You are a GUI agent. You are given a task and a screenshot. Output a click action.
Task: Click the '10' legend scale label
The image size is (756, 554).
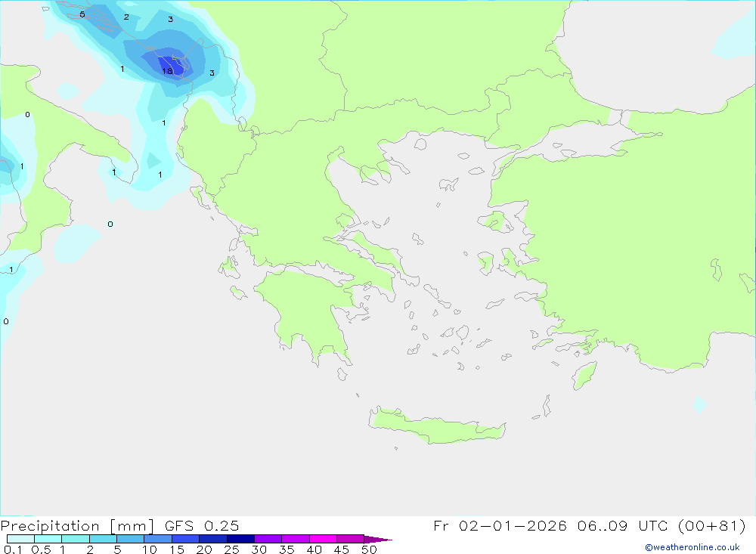click(149, 549)
